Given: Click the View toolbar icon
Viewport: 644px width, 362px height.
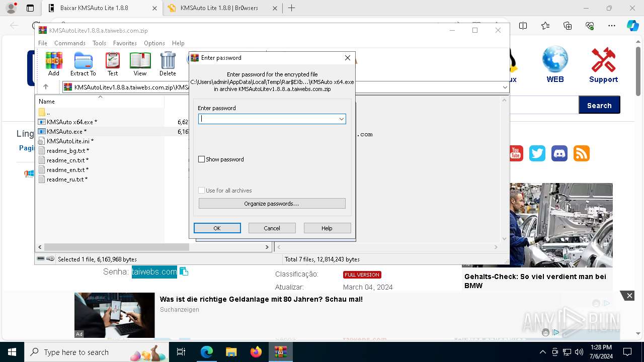Looking at the screenshot, I should pos(140,64).
